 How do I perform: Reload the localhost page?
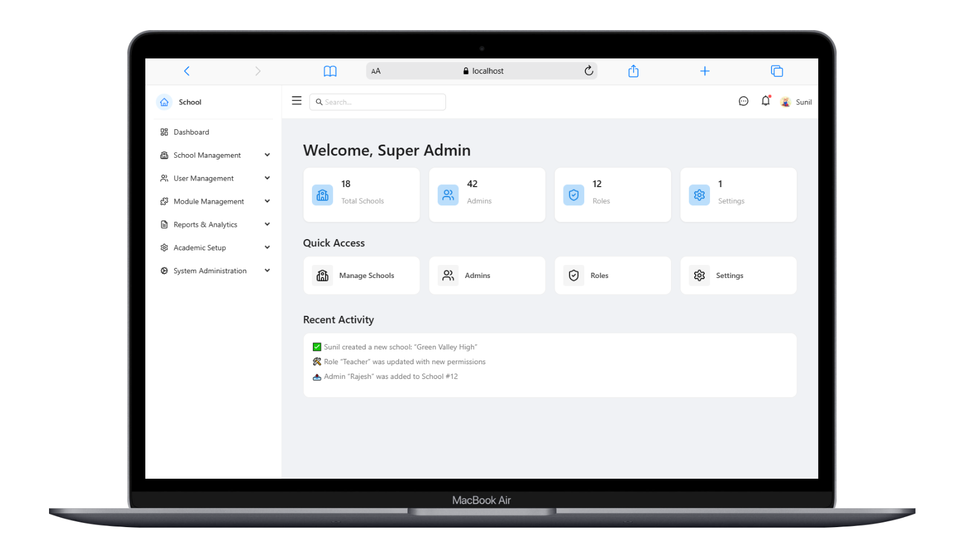pyautogui.click(x=588, y=71)
